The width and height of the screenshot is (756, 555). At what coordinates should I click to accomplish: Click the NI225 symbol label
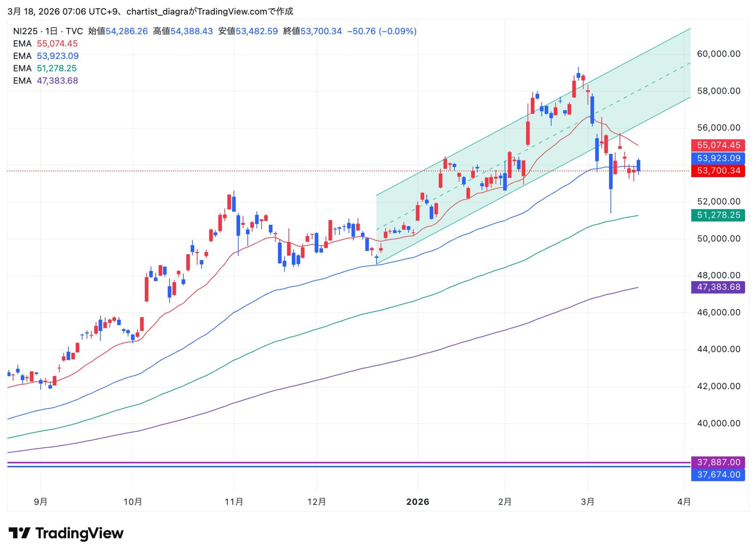(25, 31)
